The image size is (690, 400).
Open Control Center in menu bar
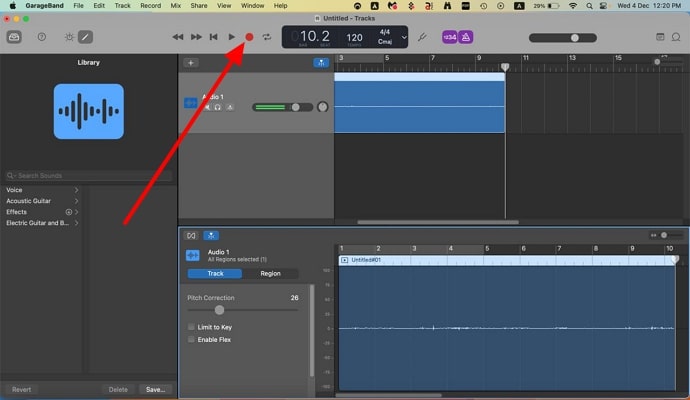pos(604,6)
